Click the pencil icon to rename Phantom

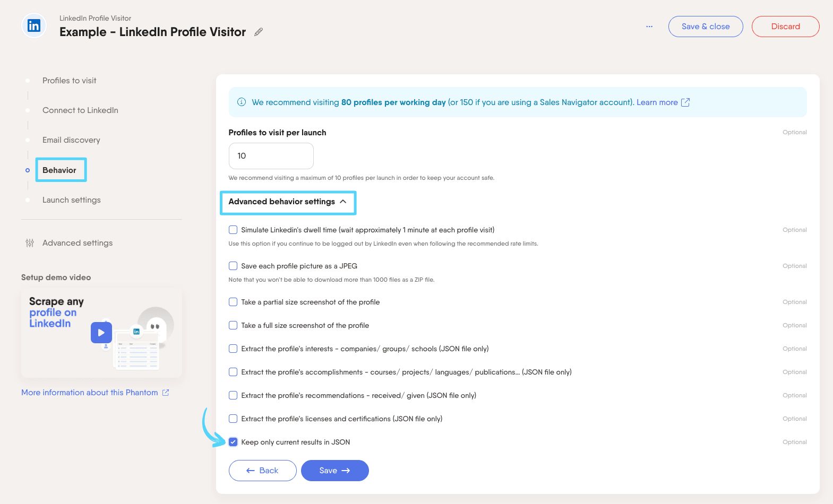pyautogui.click(x=259, y=32)
